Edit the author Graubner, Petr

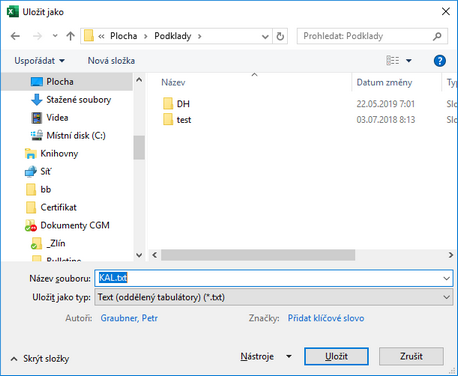pos(129,318)
